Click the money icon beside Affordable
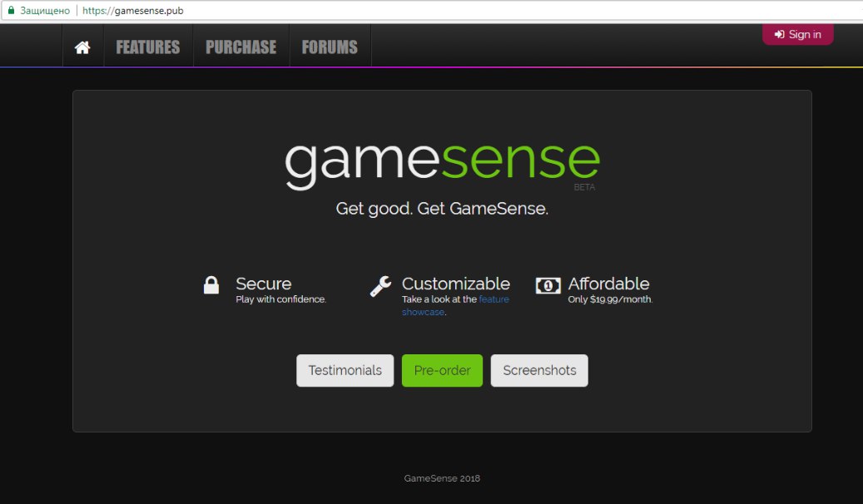 (548, 285)
